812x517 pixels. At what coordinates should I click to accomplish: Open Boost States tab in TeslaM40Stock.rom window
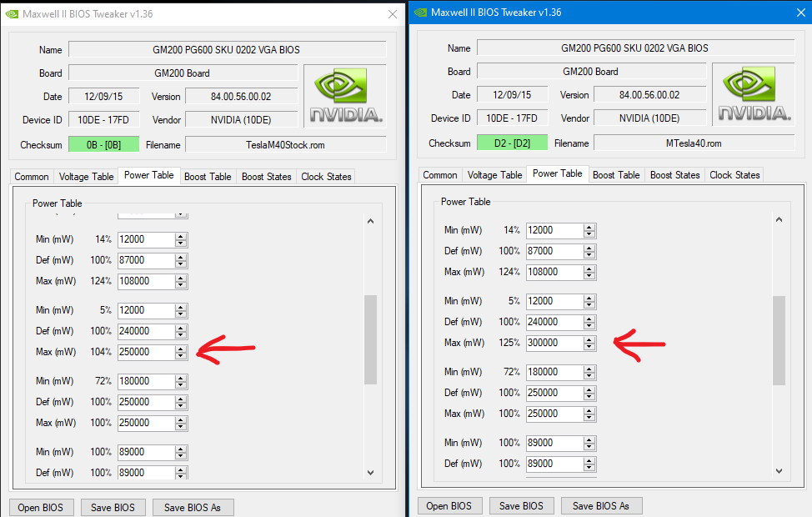(x=266, y=177)
